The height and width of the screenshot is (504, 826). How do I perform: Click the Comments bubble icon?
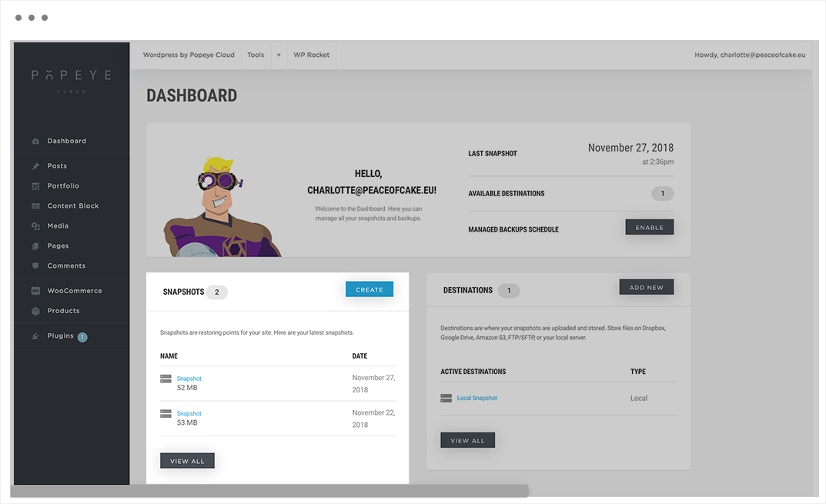pos(36,266)
